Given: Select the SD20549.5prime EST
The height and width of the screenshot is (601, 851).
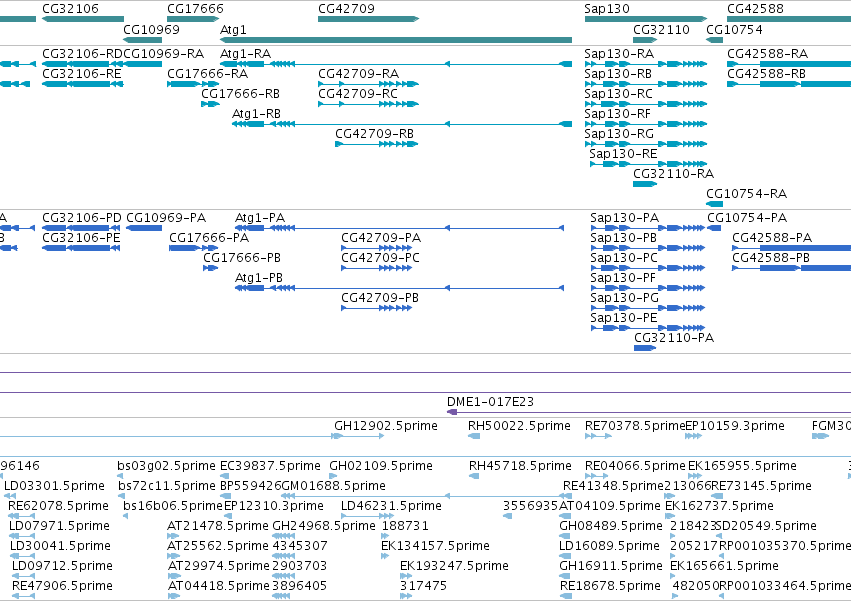Looking at the screenshot, I should [718, 536].
